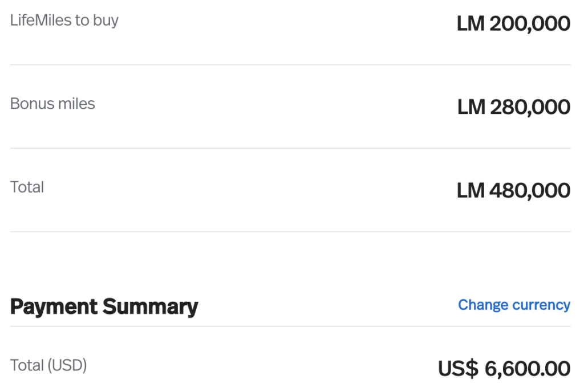Click the divider below the miles Total row
The width and height of the screenshot is (584, 392).
click(290, 231)
